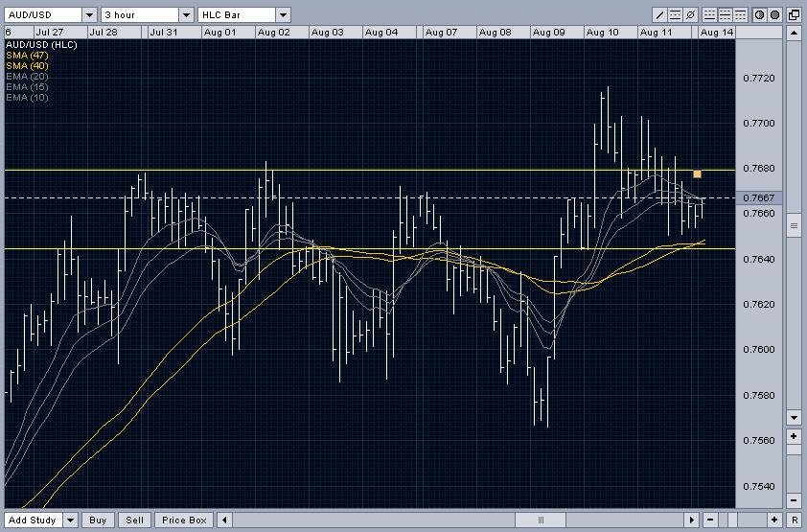
Task: Click the half-shaded octagon icon
Action: click(760, 15)
